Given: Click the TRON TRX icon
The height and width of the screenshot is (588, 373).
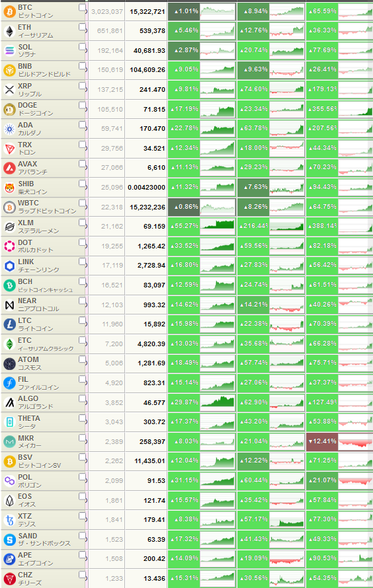Looking at the screenshot, I should (9, 149).
